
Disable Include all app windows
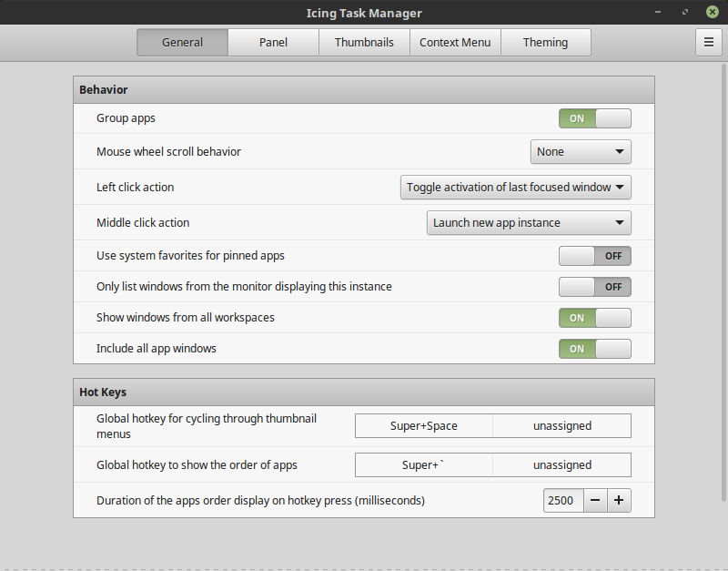click(594, 349)
